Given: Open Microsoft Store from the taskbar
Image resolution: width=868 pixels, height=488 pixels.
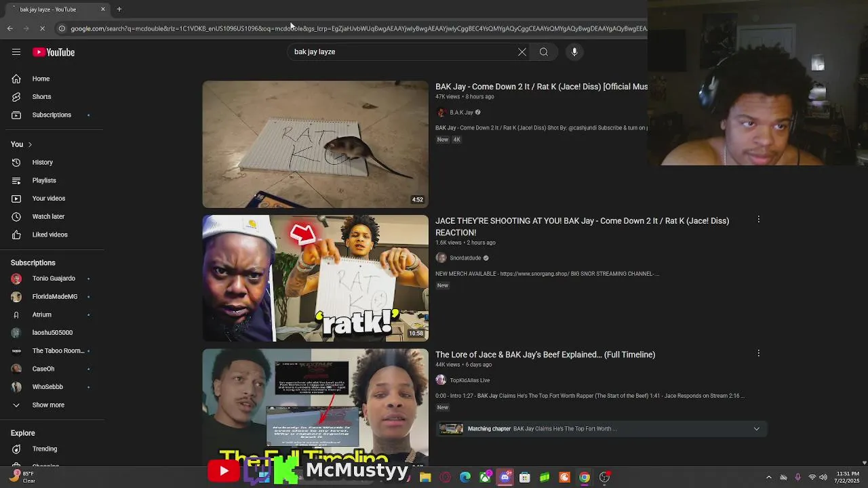Looking at the screenshot, I should [525, 477].
